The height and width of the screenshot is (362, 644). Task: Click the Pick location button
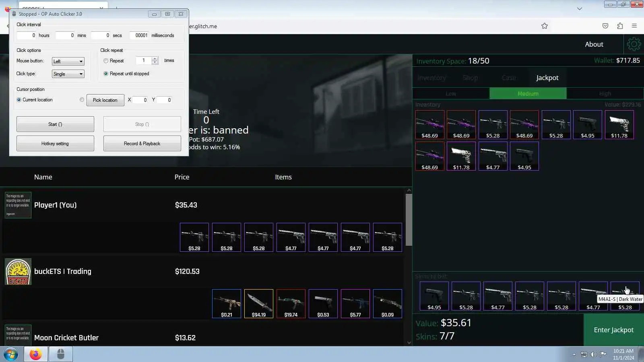(x=105, y=100)
